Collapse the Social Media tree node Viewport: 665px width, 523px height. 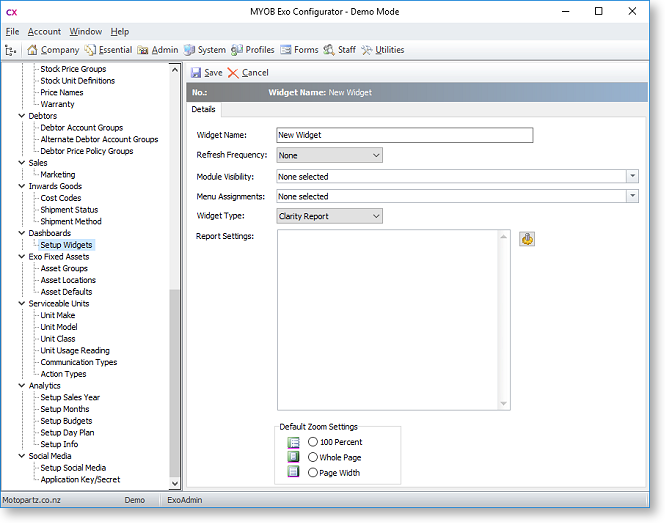(x=22, y=456)
